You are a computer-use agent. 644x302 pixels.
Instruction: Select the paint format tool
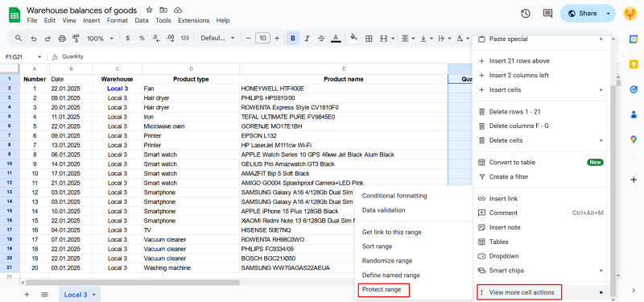pos(76,38)
